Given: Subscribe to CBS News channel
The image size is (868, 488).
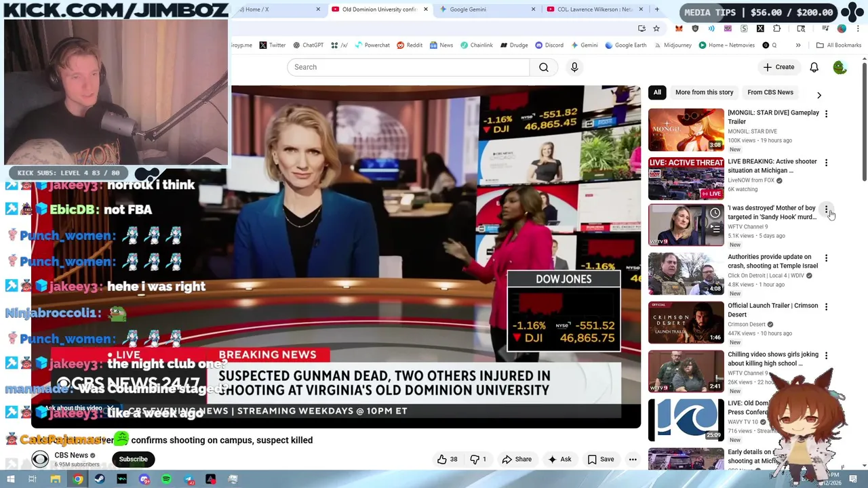Looking at the screenshot, I should [x=133, y=459].
